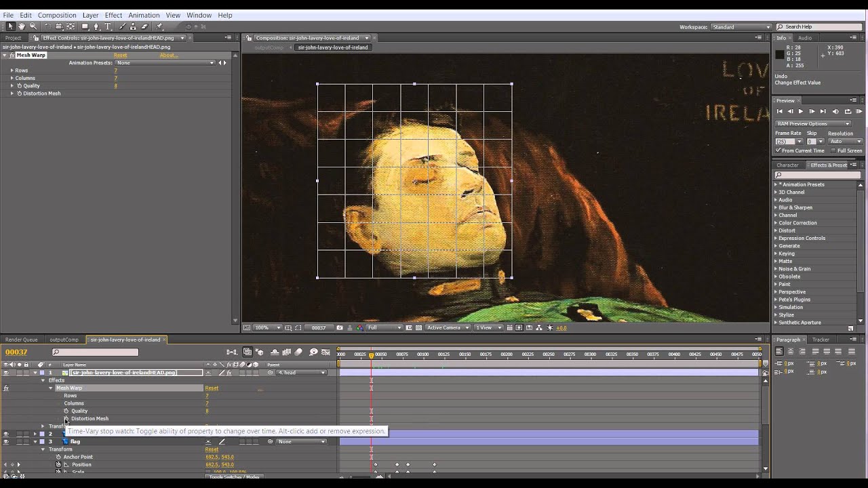Toggle Position stopwatch in timeline
868x488 pixels.
(x=58, y=464)
